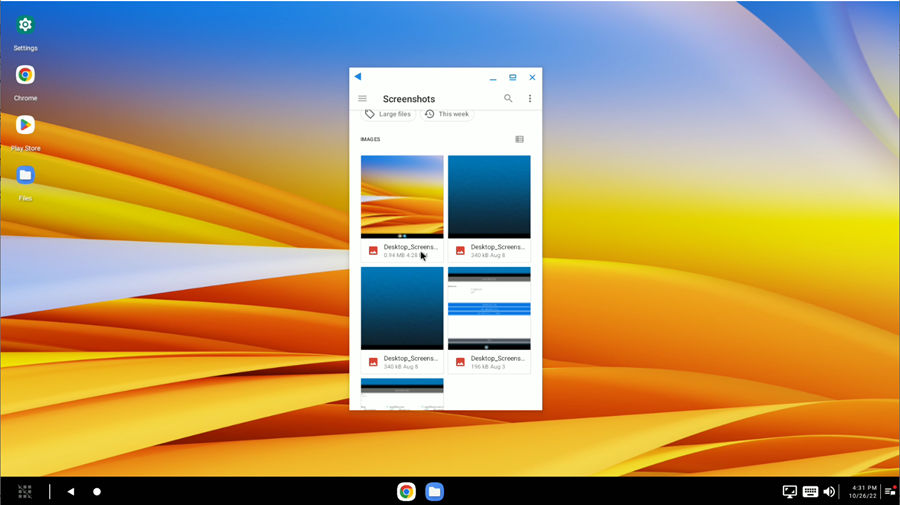900x505 pixels.
Task: Open the white-and-blue-bars screenshot thumbnail
Action: 489,308
